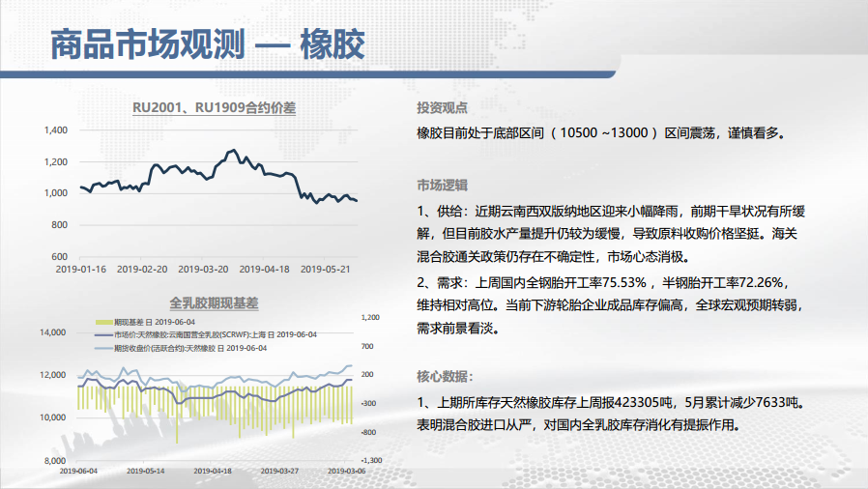868x489 pixels.
Task: Click the 2019-03-20 date on the top chart axis
Action: click(204, 270)
